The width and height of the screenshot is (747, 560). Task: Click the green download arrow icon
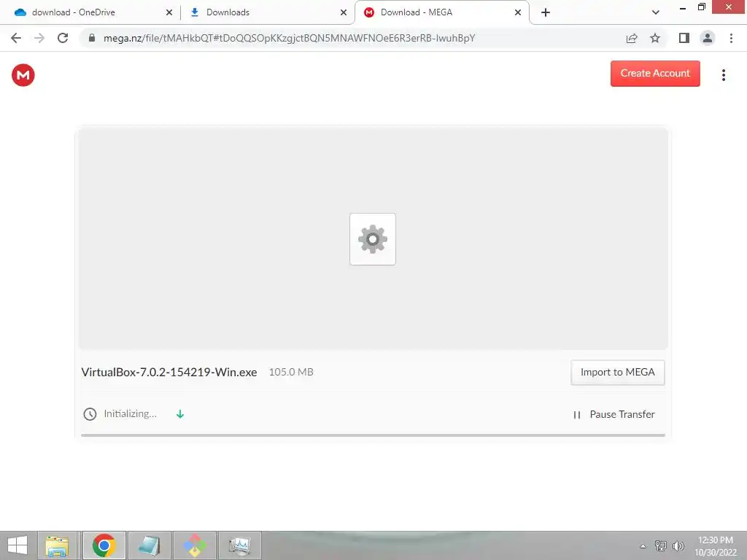(180, 414)
